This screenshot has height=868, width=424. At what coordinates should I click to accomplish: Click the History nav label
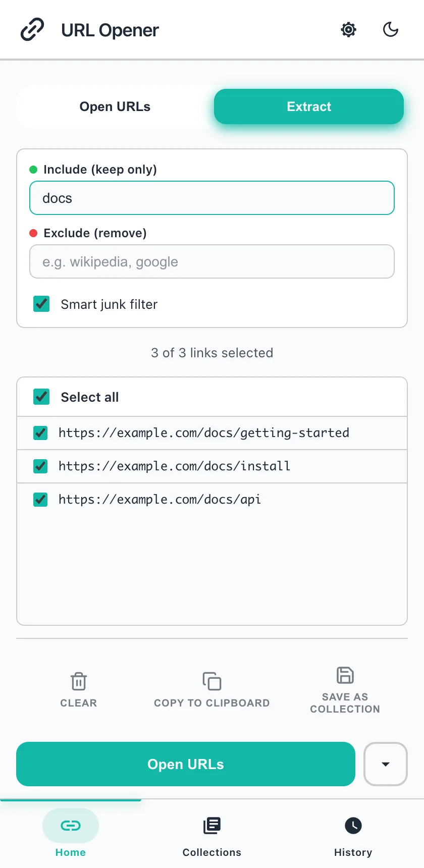click(353, 852)
